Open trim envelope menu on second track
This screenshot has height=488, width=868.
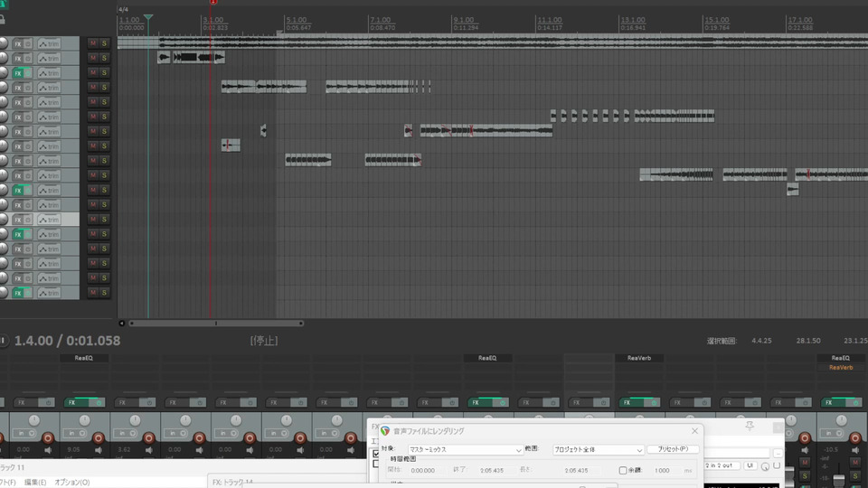tap(49, 58)
